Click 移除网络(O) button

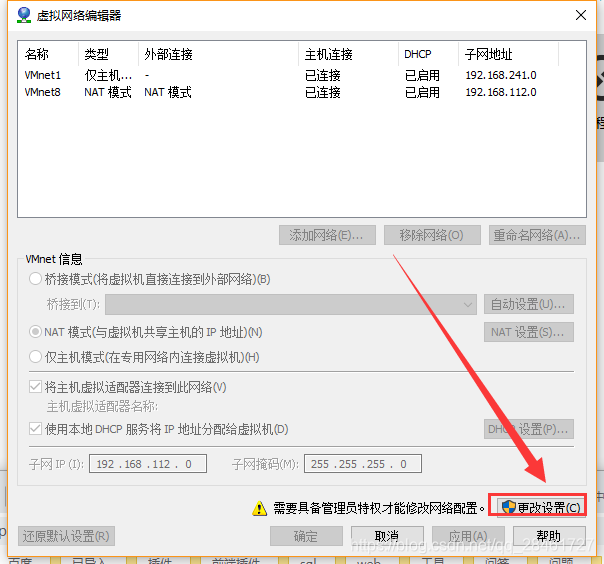click(432, 235)
